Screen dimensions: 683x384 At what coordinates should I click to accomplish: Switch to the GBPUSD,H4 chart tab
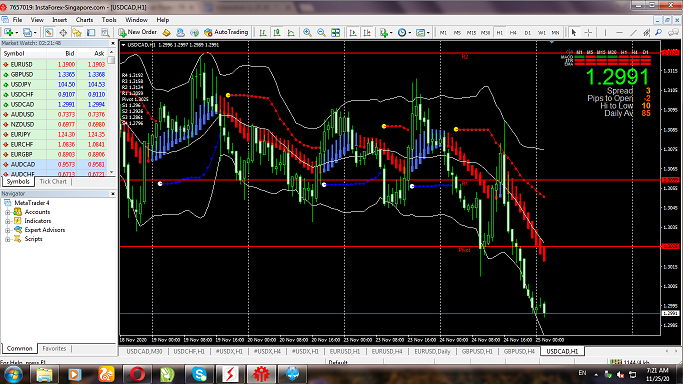pos(519,351)
